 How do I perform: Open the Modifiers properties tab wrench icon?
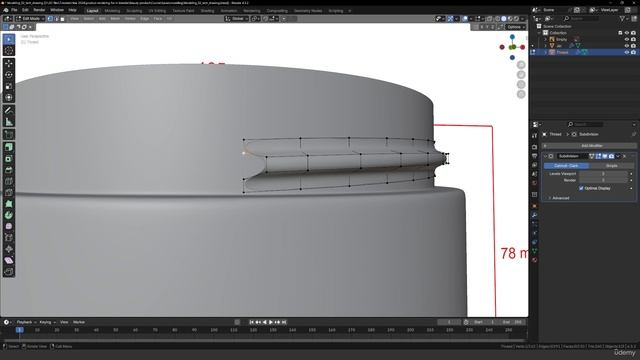pyautogui.click(x=535, y=214)
